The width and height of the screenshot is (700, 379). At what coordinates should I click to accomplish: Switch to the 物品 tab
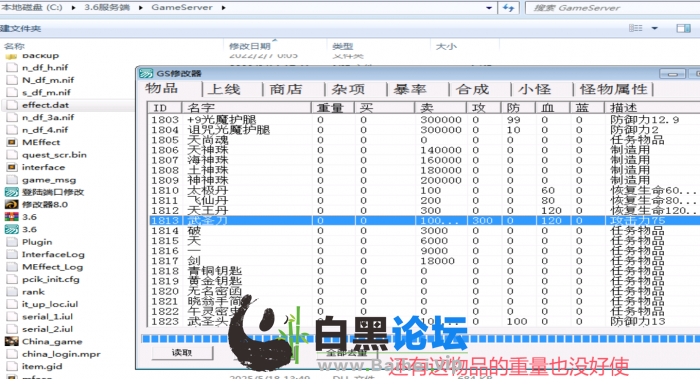pos(162,88)
